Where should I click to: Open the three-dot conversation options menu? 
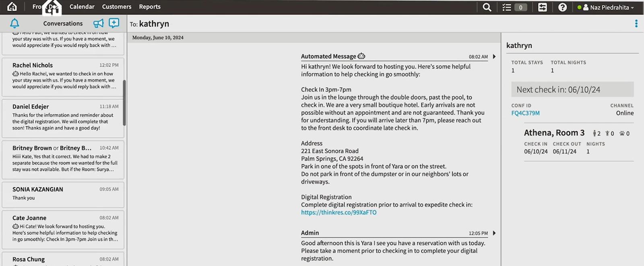(636, 24)
